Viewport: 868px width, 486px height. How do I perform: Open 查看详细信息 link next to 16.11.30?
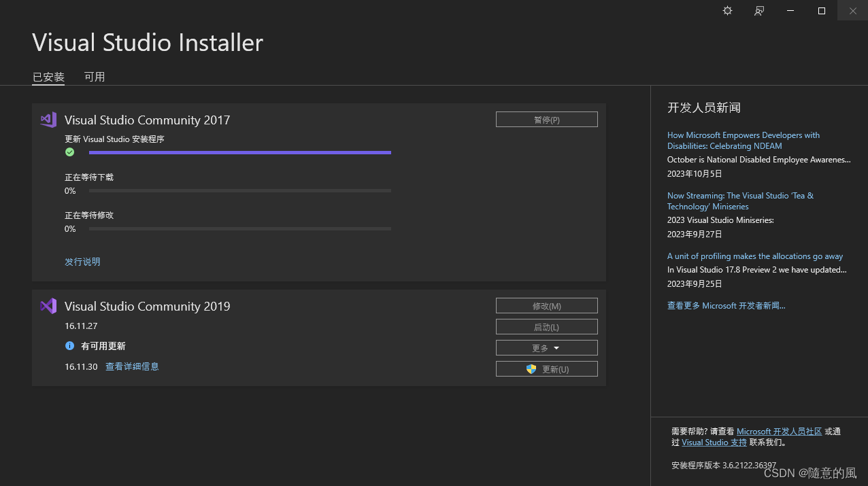132,366
